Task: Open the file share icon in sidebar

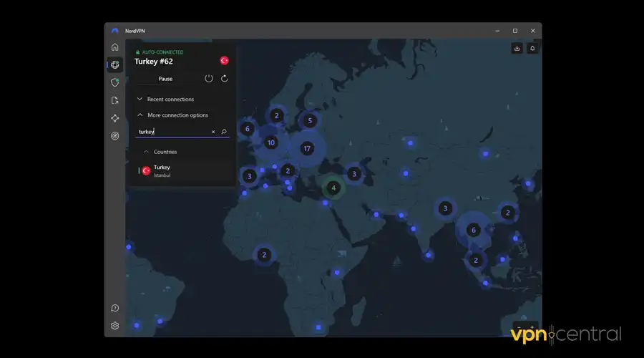Action: click(x=115, y=100)
